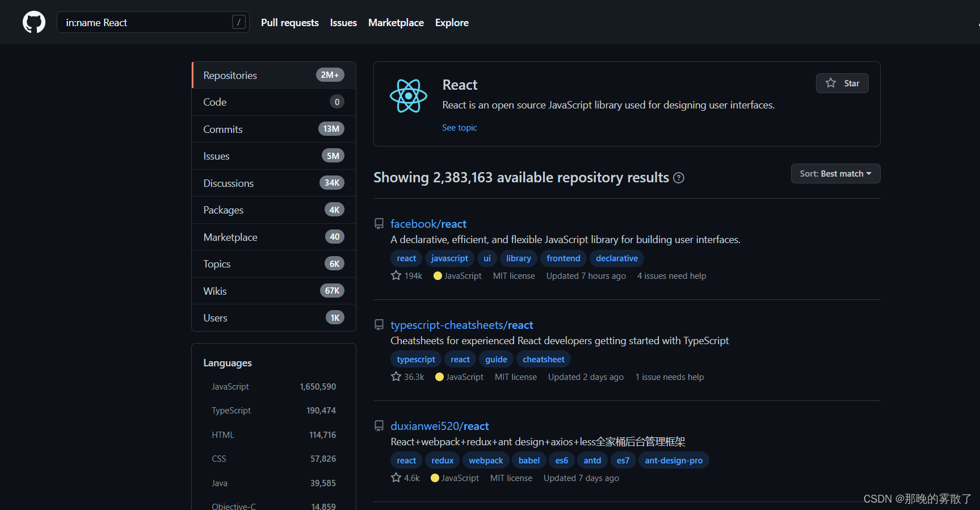
Task: Click the star icon in Star button
Action: tap(831, 83)
